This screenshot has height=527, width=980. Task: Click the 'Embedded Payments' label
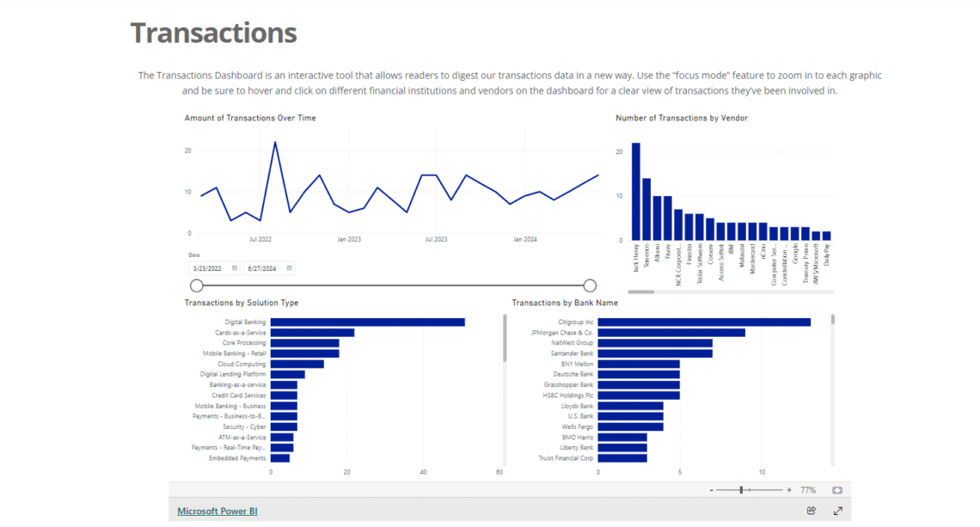(x=237, y=458)
